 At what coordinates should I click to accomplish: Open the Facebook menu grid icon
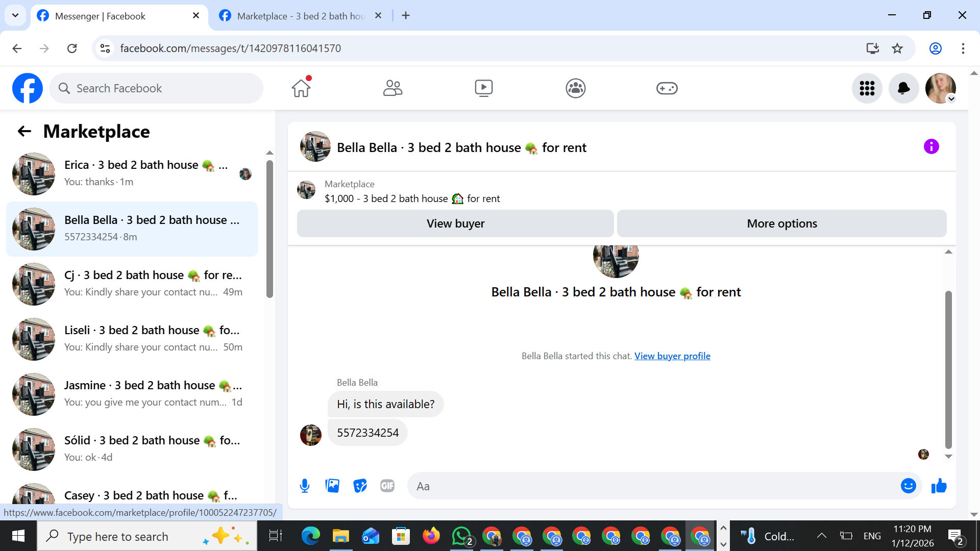click(x=867, y=88)
